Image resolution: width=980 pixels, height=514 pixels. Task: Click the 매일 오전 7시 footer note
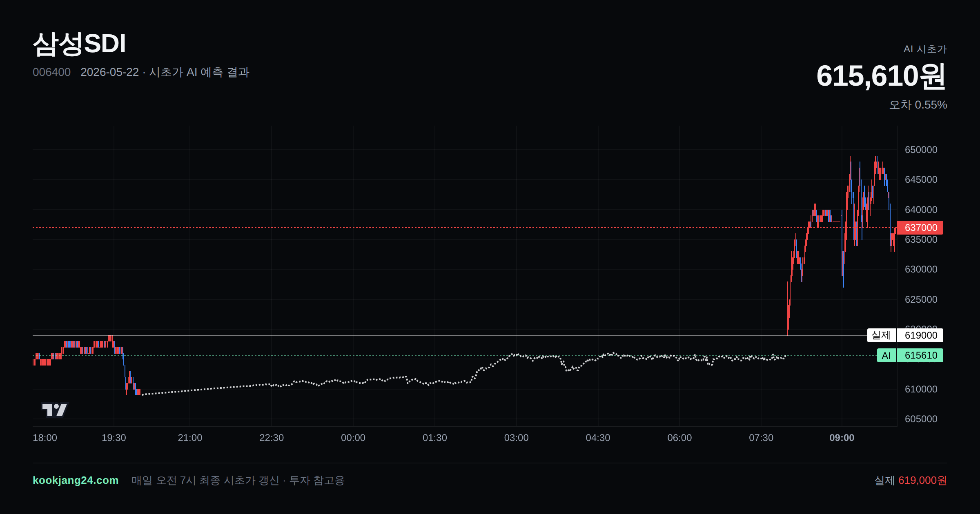tap(238, 480)
